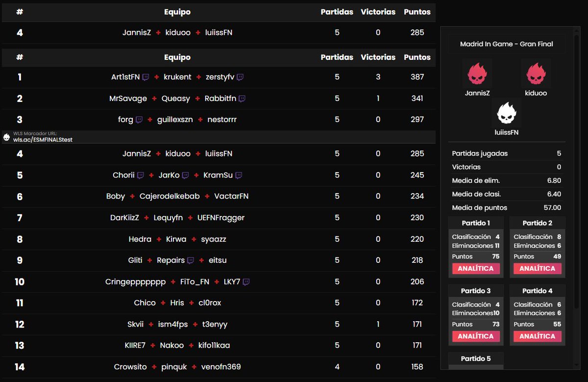Click the Media de puntos 57.00 row

[x=507, y=208]
